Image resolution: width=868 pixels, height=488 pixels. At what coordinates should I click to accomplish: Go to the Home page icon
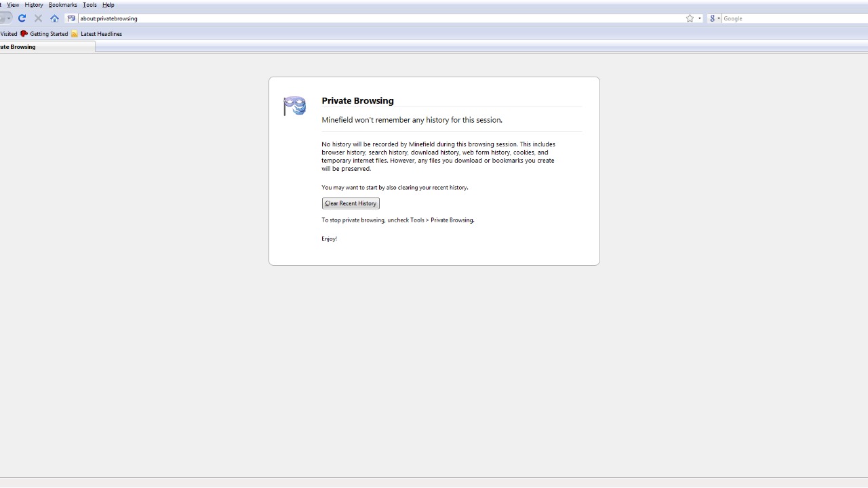pyautogui.click(x=54, y=18)
